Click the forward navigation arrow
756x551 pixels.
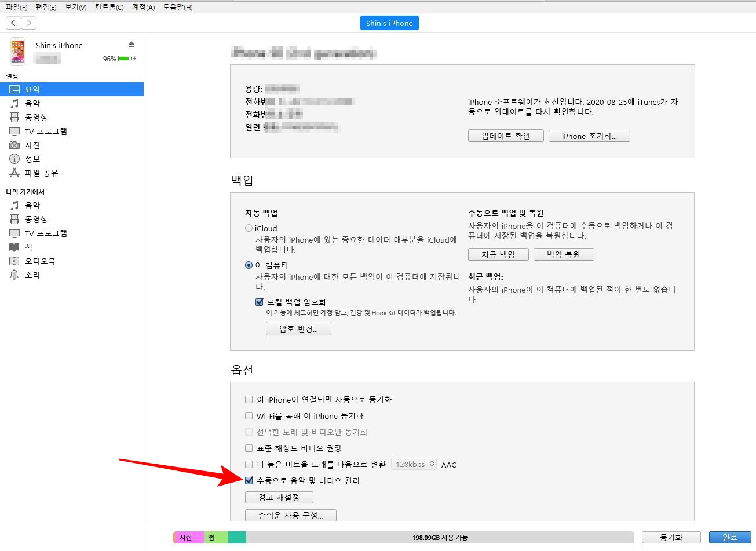click(28, 23)
